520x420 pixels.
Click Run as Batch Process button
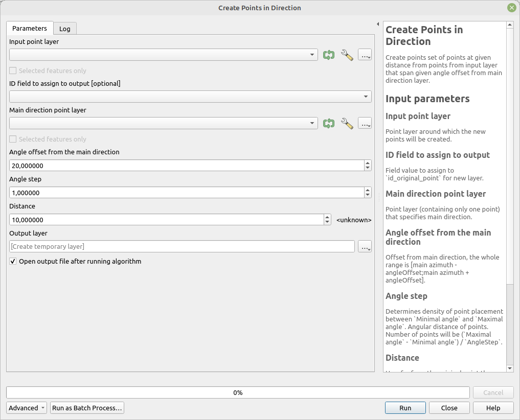87,408
